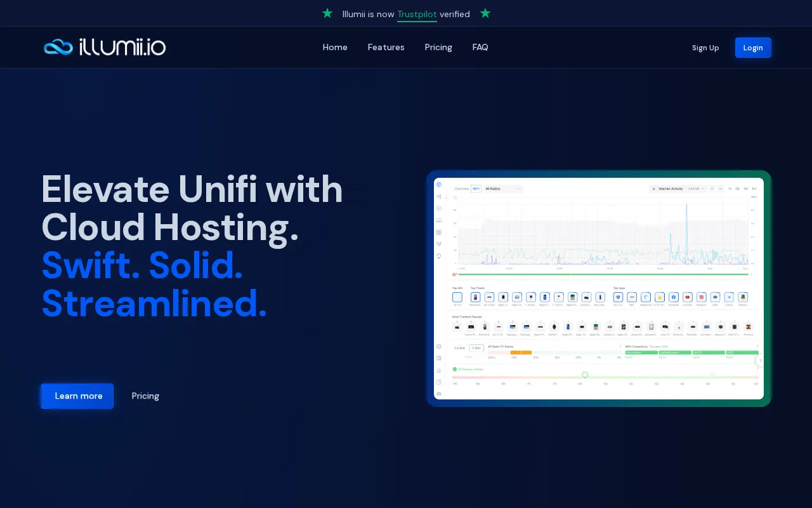Go to Features in the navigation bar

[x=386, y=48]
